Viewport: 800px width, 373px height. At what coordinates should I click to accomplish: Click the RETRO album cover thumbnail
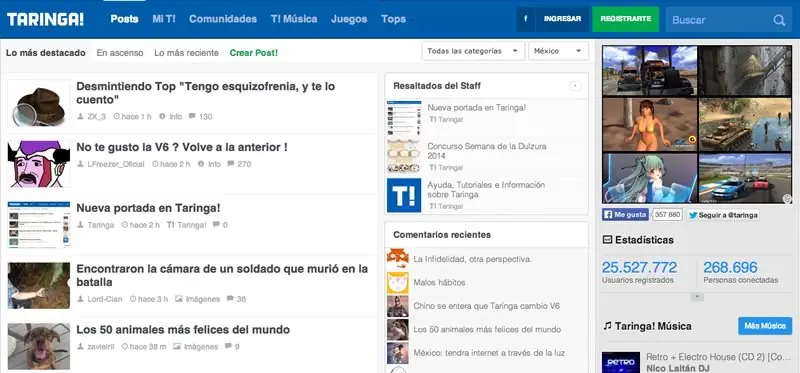pos(620,362)
